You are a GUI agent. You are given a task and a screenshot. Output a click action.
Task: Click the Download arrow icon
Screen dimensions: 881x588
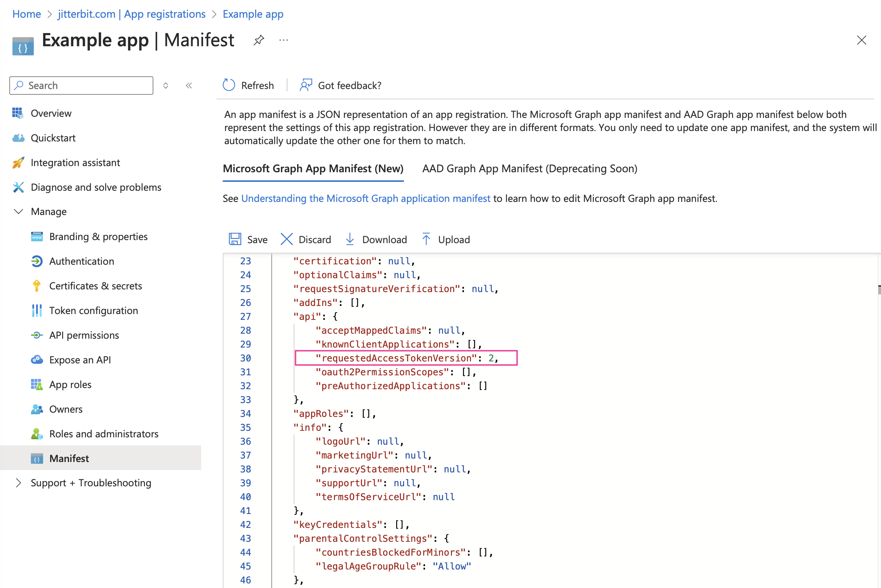pos(350,239)
